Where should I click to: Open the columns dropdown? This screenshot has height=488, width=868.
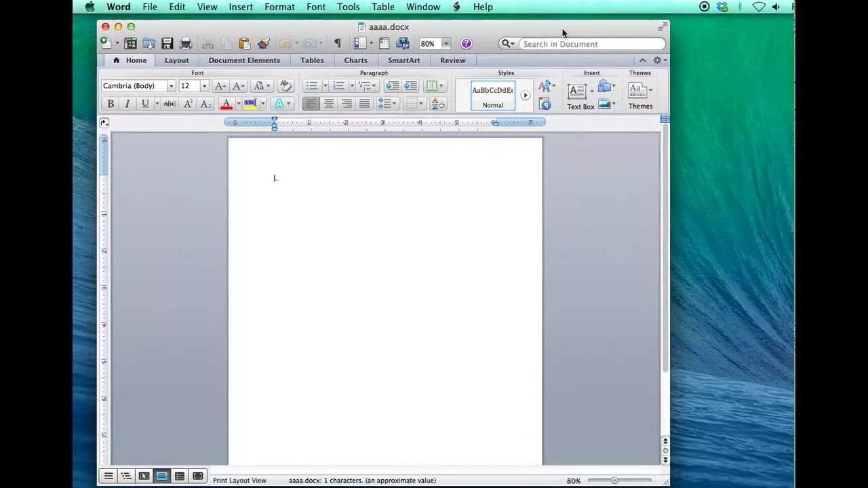click(x=434, y=86)
